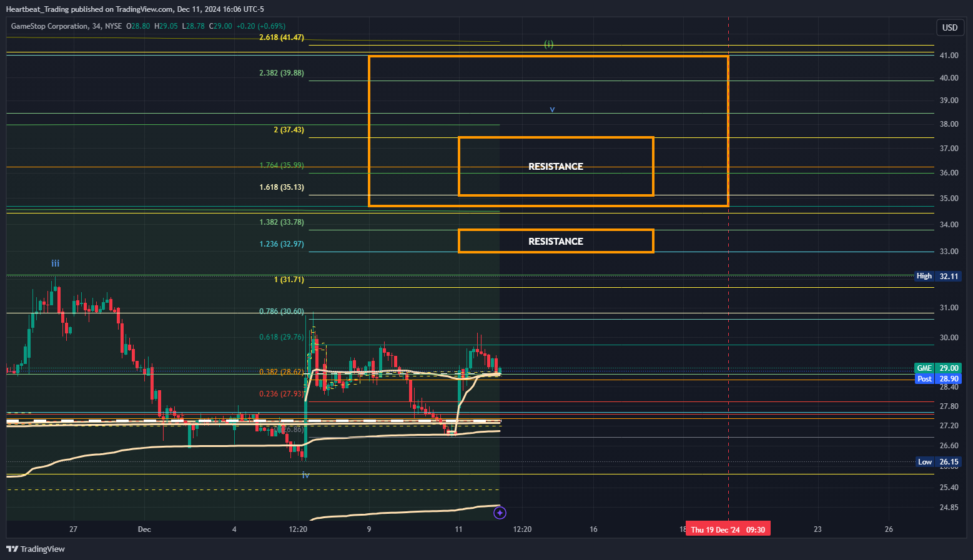Click the H29.05 high value

tap(166, 26)
